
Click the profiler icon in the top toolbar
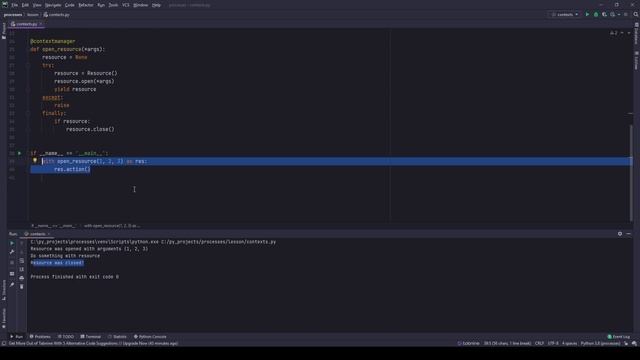613,15
